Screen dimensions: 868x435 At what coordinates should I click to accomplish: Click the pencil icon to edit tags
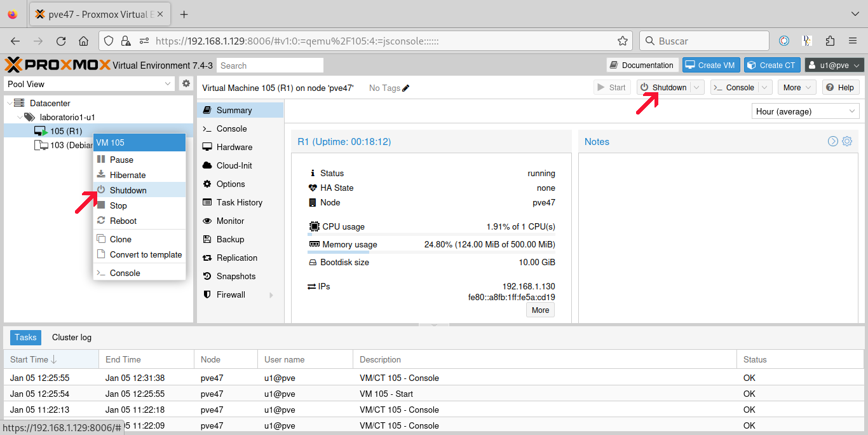click(x=406, y=88)
